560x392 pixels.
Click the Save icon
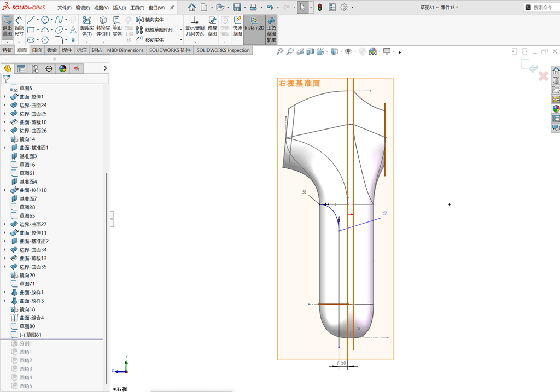click(x=236, y=7)
